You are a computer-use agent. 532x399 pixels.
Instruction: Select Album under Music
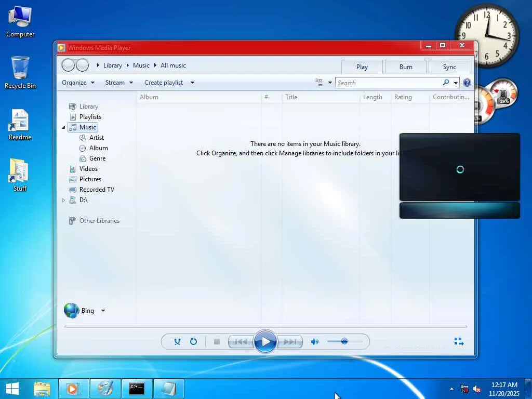tap(94, 148)
